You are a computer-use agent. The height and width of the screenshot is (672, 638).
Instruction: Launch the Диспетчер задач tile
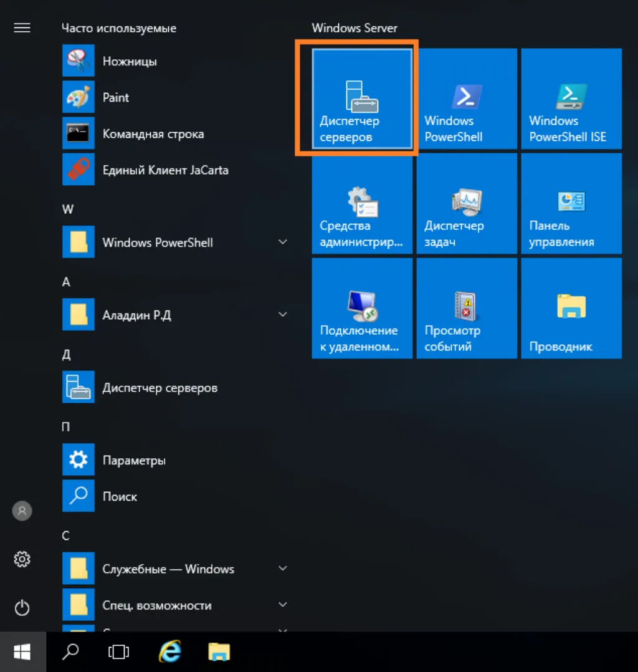point(467,204)
